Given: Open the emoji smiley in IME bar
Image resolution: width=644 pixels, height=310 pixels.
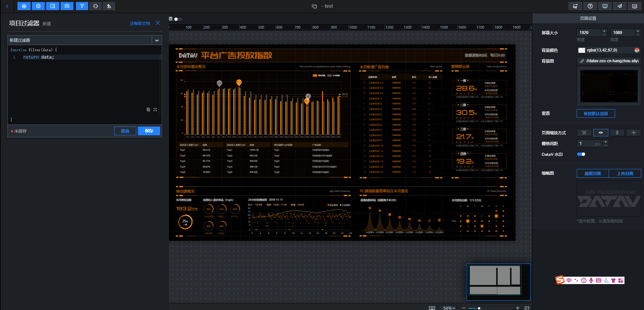Looking at the screenshot, I should pyautogui.click(x=584, y=280).
